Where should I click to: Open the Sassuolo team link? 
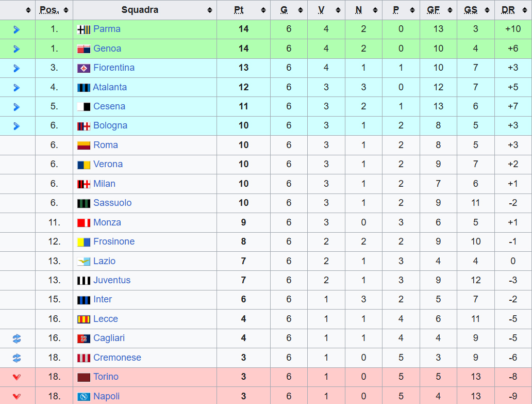pyautogui.click(x=112, y=203)
